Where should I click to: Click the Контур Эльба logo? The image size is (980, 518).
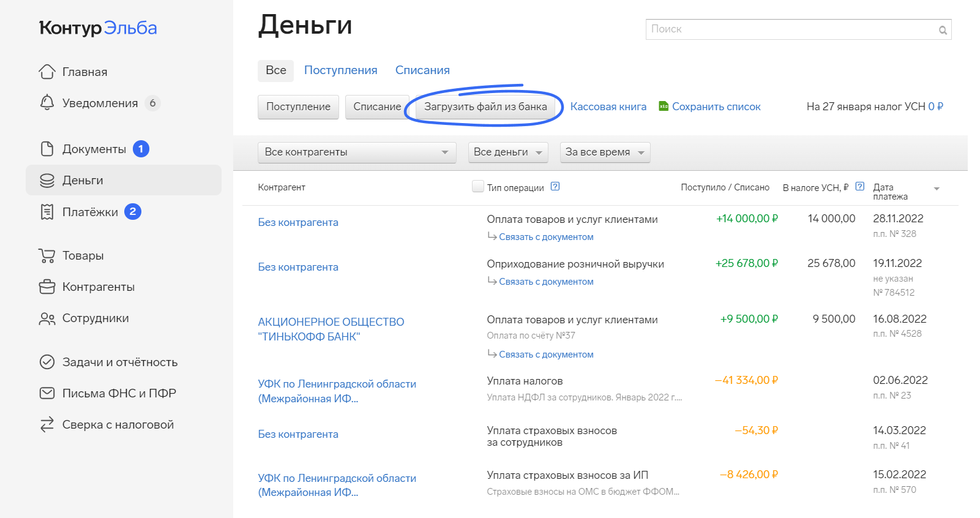point(98,28)
